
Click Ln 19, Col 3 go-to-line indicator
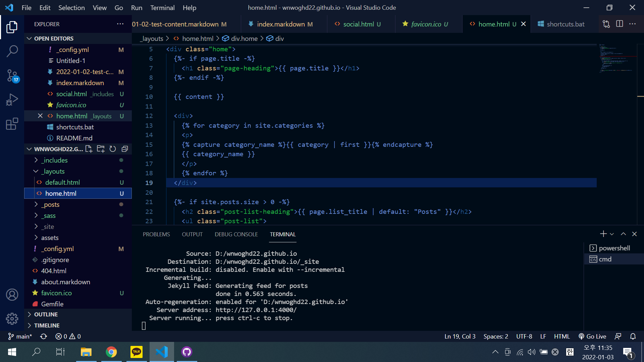coord(460,336)
